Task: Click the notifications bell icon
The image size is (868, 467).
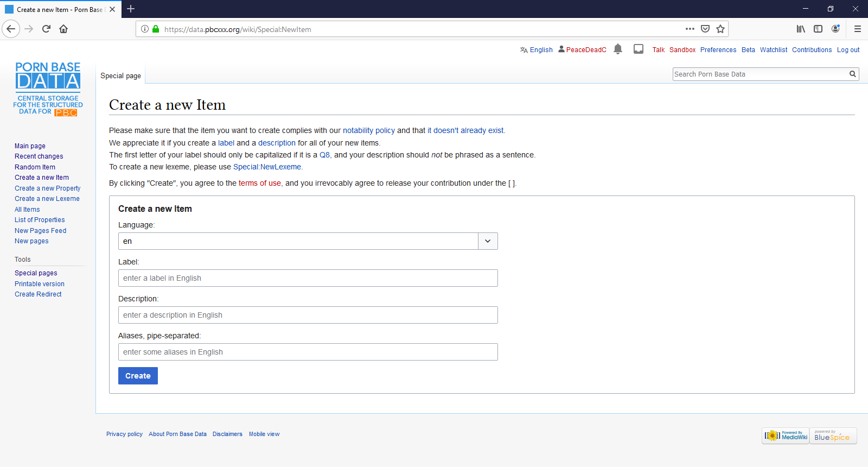Action: click(x=617, y=49)
